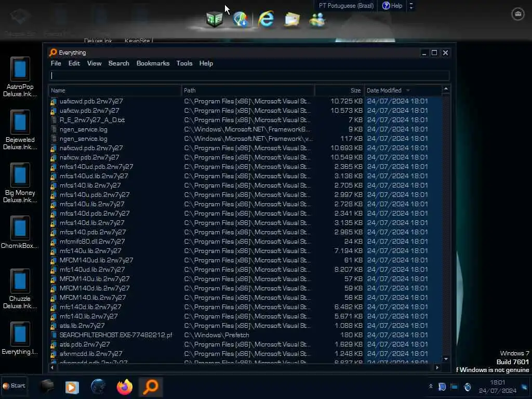
Task: Click the Everything search input field
Action: (x=249, y=75)
